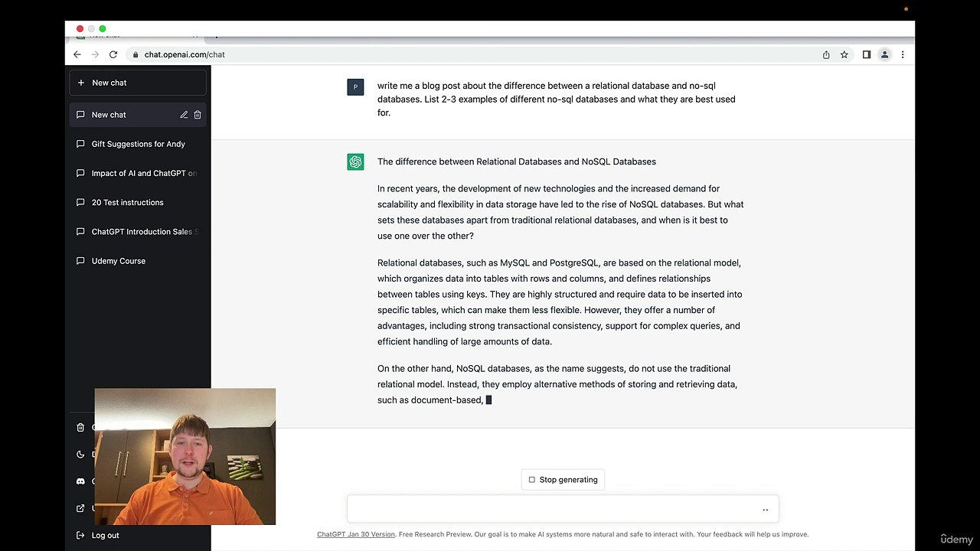Click paragraph starting 'On the other hand'

click(x=557, y=384)
